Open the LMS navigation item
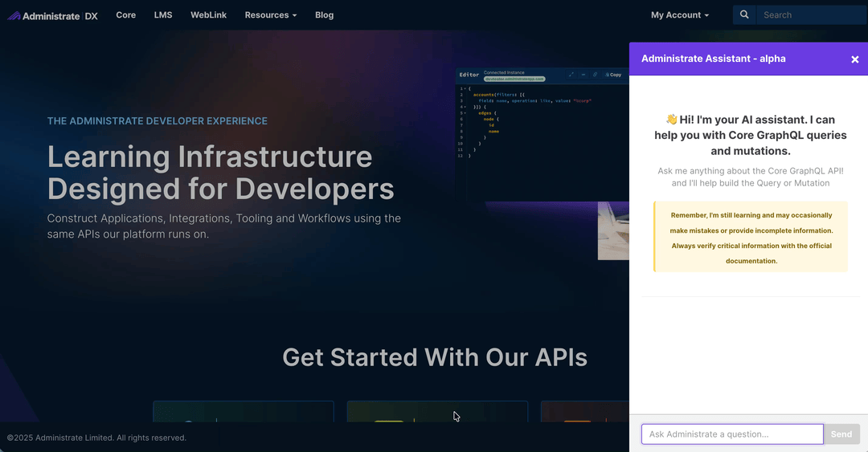Screen dimensions: 868x452 tap(162, 15)
